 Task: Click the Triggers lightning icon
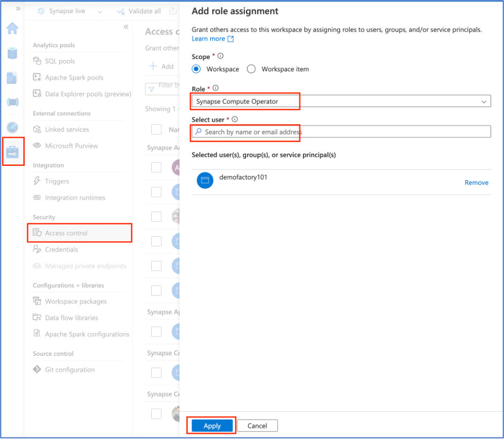pos(37,180)
